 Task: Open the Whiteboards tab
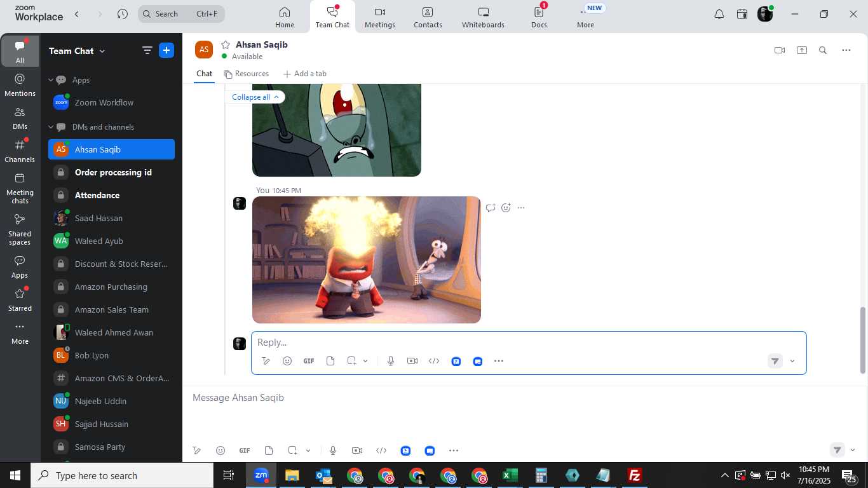point(483,17)
